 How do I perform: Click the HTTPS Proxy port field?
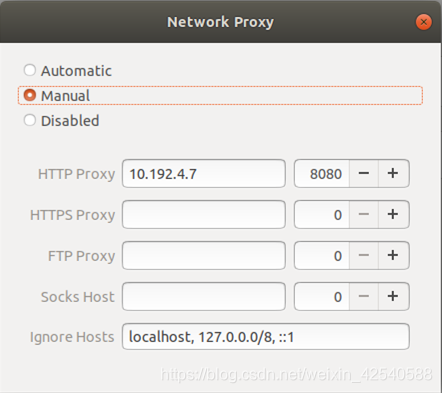tap(322, 215)
